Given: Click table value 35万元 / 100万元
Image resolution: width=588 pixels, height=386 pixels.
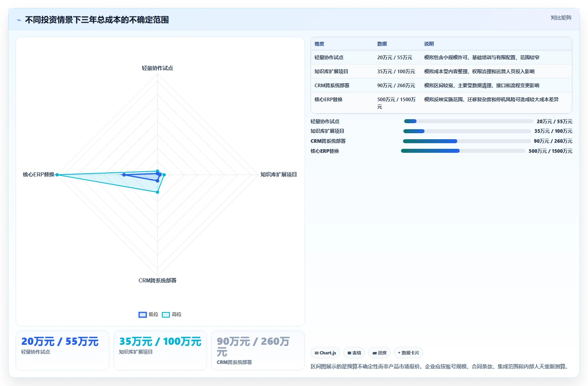Looking at the screenshot, I should point(396,72).
